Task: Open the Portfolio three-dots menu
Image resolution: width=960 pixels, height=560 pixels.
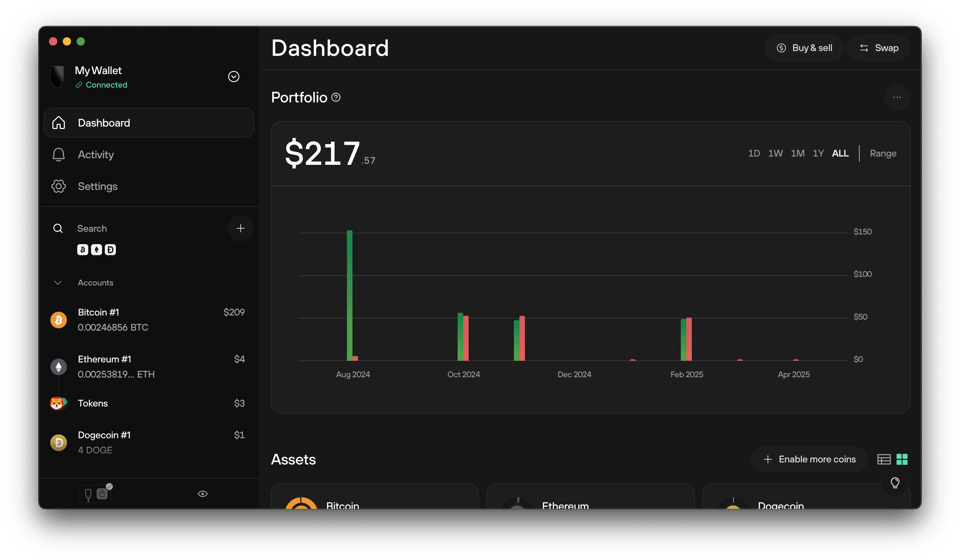Action: (897, 97)
